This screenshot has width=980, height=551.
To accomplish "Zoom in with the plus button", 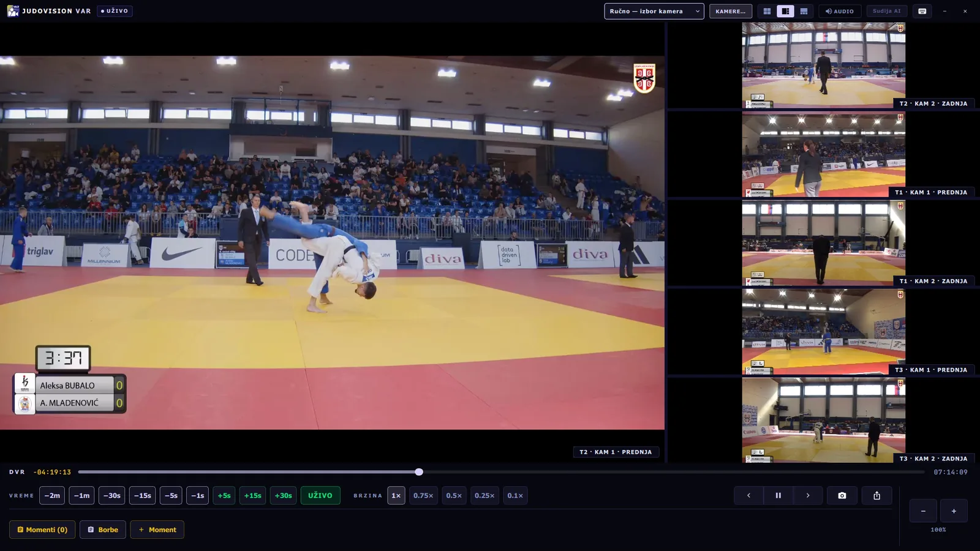I will click(x=954, y=511).
